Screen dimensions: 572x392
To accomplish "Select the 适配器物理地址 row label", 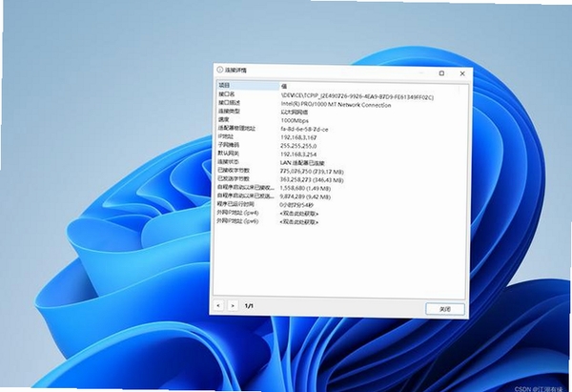I will tap(236, 128).
